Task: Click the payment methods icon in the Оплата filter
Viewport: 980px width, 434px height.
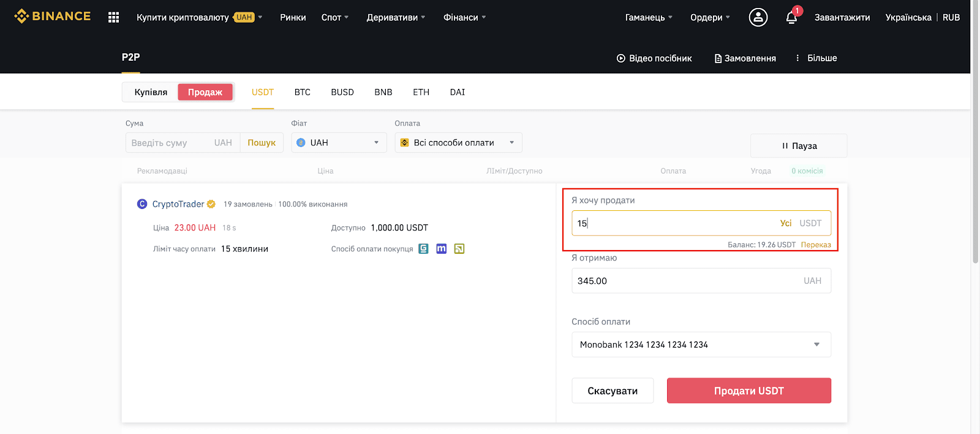Action: pos(404,142)
